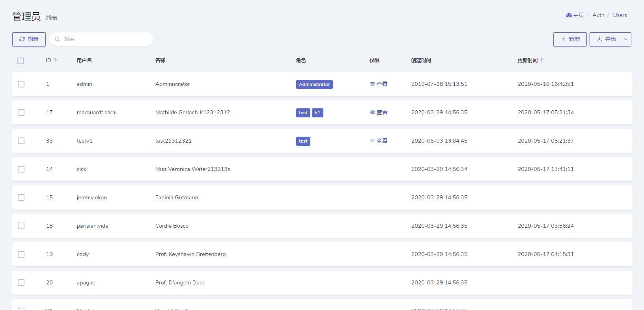Toggle the select-all checkbox in header
Image resolution: width=644 pixels, height=310 pixels.
pos(21,61)
